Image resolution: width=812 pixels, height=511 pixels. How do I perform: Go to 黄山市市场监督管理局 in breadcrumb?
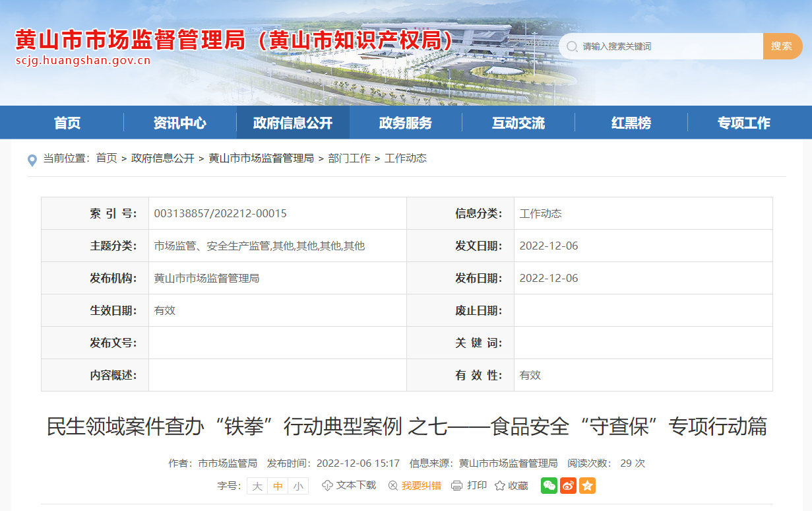pyautogui.click(x=261, y=158)
